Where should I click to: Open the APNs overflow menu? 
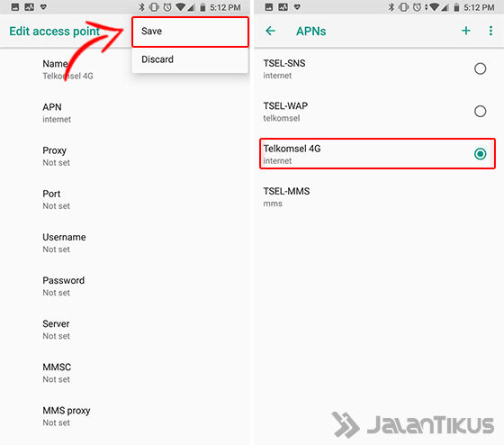(490, 31)
